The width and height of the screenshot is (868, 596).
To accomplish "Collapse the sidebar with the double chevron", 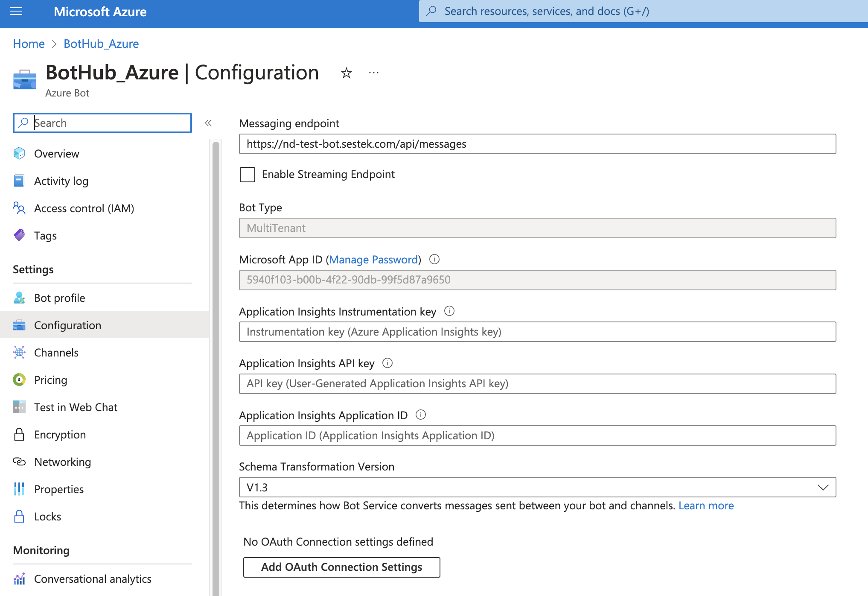I will pos(208,123).
